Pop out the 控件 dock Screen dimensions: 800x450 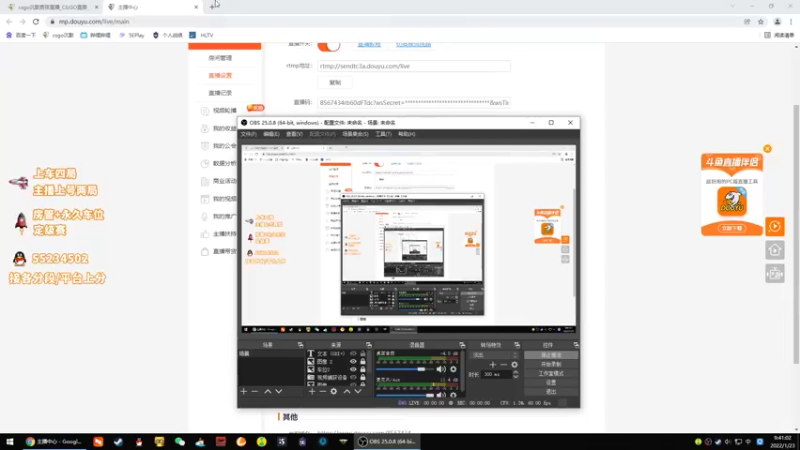coord(576,345)
